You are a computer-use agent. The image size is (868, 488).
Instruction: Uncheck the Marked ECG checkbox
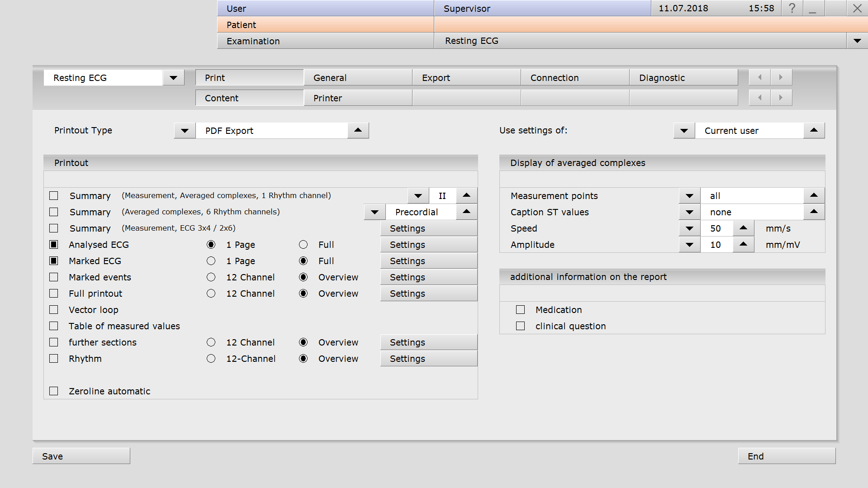54,261
